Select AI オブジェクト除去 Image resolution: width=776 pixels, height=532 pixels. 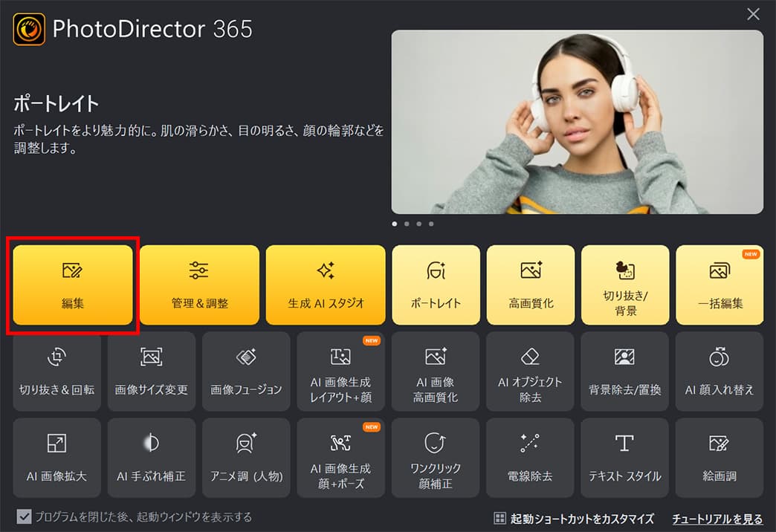click(x=531, y=372)
